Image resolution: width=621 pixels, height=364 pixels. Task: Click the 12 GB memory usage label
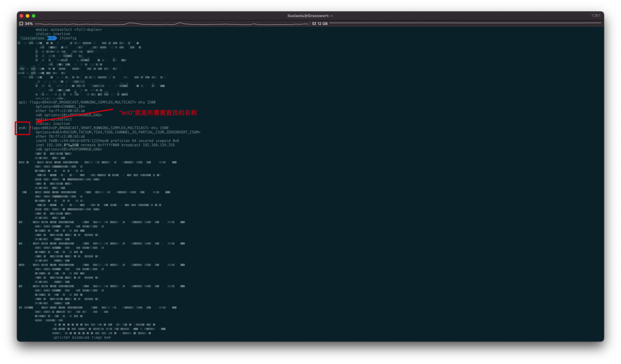point(322,24)
